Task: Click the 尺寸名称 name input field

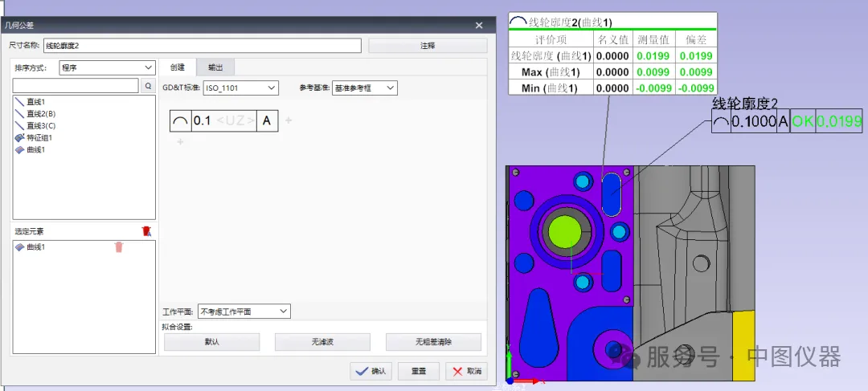Action: 201,46
